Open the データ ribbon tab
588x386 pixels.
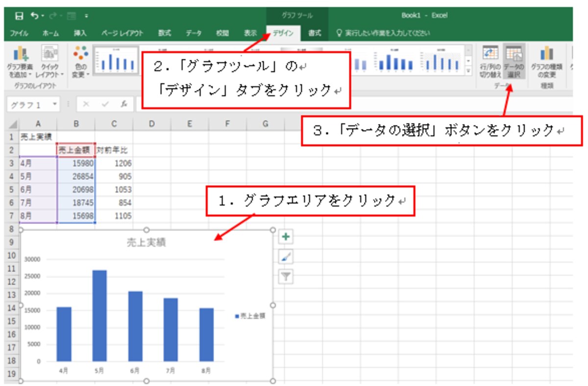tap(194, 33)
